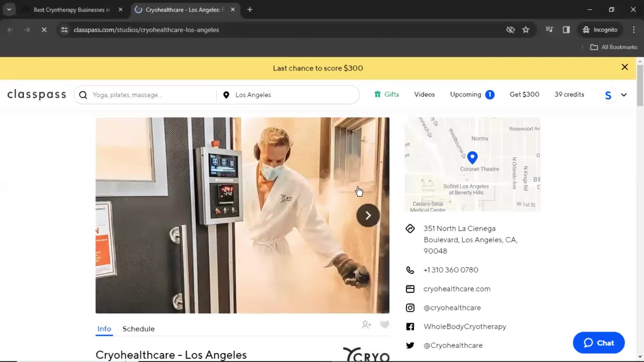Show the next studio photo
This screenshot has height=362, width=644.
pyautogui.click(x=368, y=216)
